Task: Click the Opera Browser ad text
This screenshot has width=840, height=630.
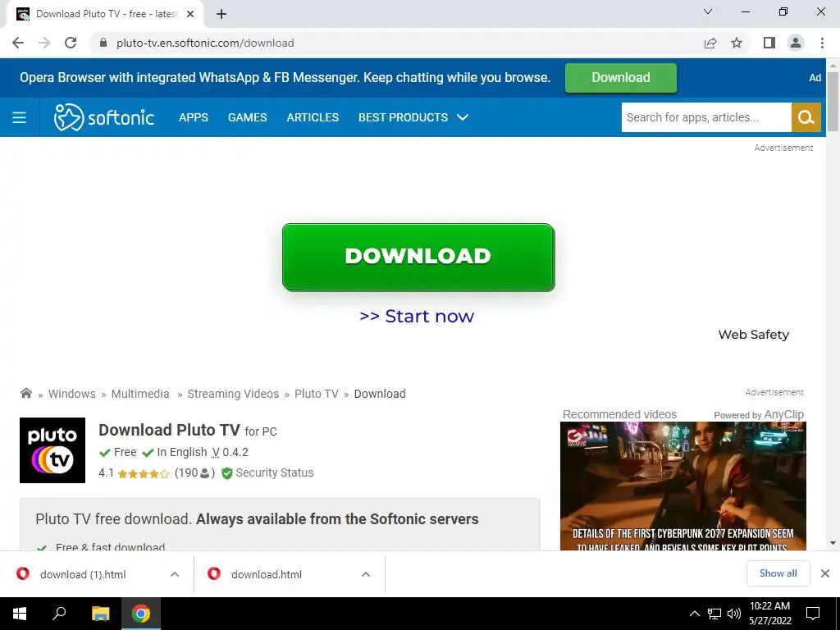Action: pos(285,78)
